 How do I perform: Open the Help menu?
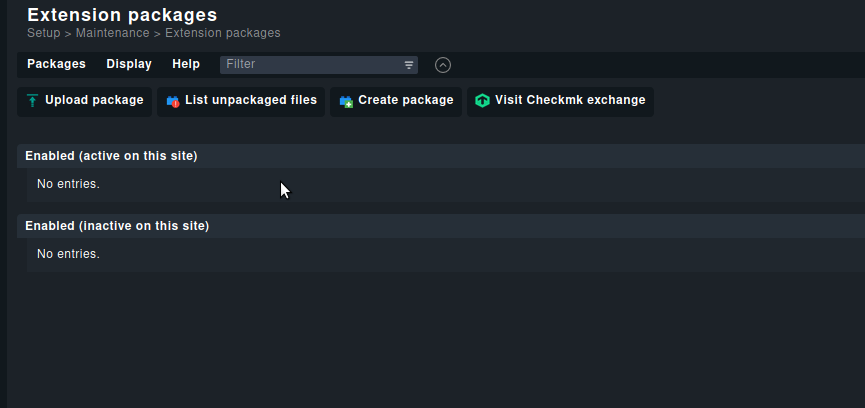click(186, 64)
